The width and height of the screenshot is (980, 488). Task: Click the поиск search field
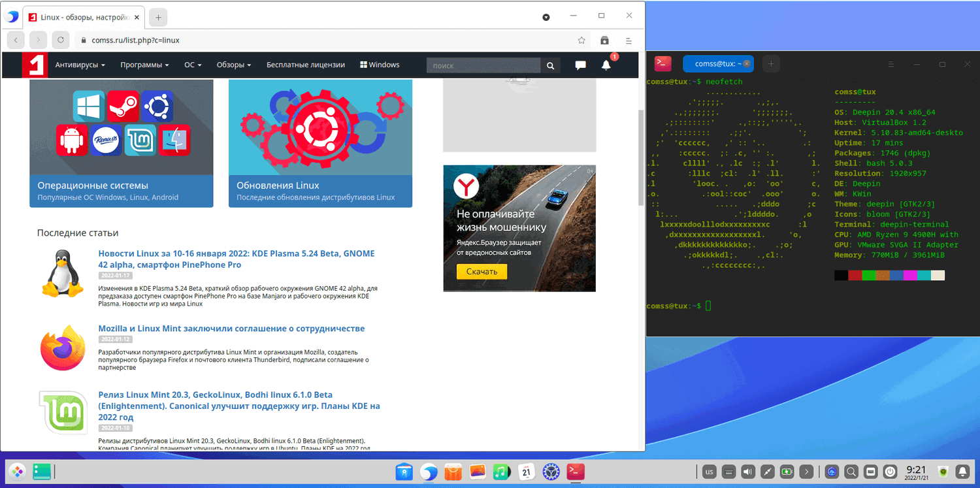483,65
